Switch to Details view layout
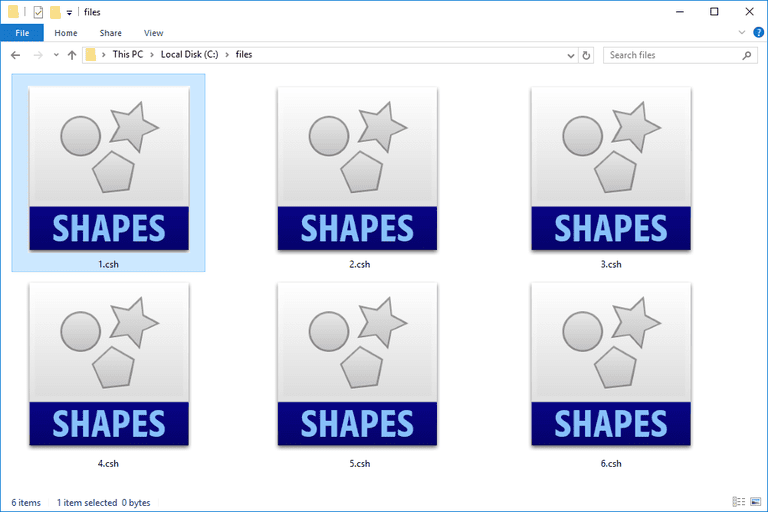The width and height of the screenshot is (768, 512). [739, 502]
